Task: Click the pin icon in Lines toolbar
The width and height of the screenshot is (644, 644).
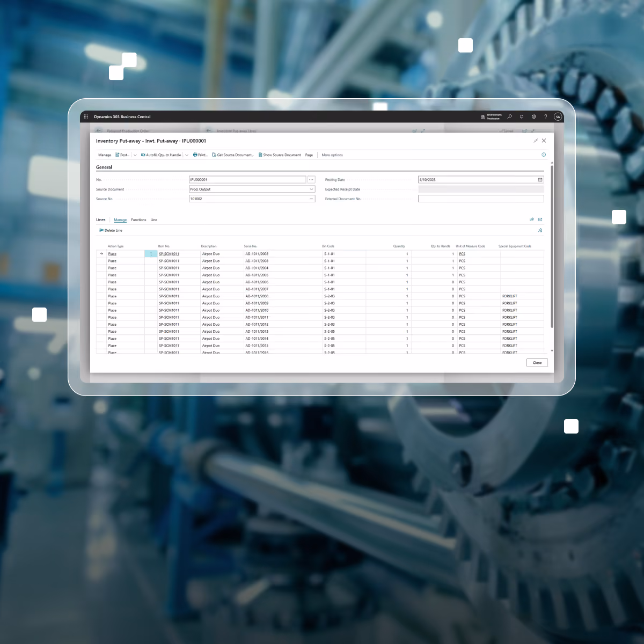Action: click(540, 230)
